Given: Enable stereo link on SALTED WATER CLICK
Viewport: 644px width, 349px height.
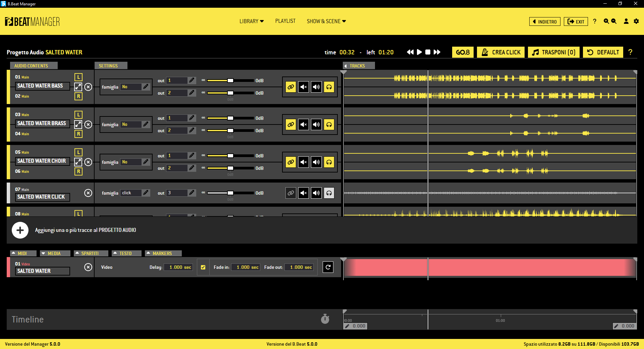Looking at the screenshot, I should click(x=291, y=193).
